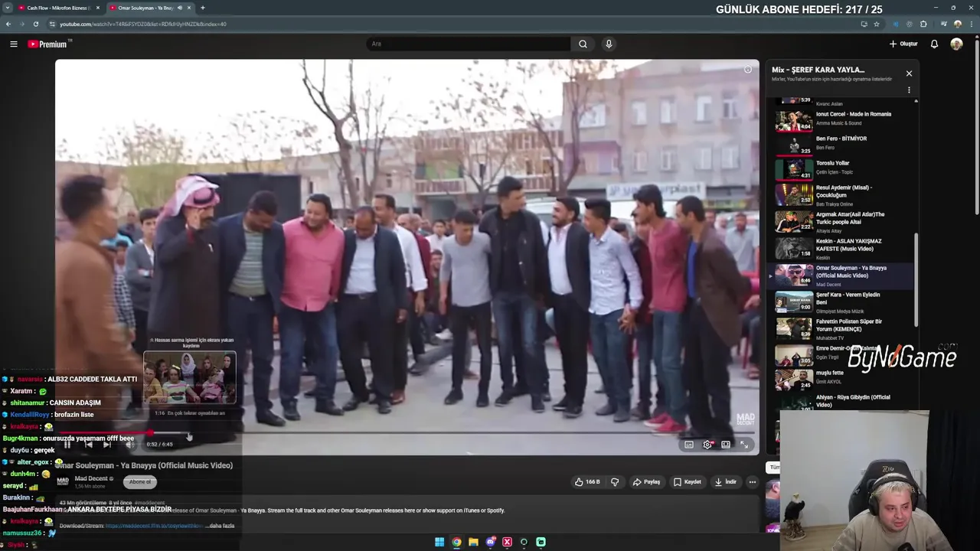Skip to next video in player

[107, 444]
